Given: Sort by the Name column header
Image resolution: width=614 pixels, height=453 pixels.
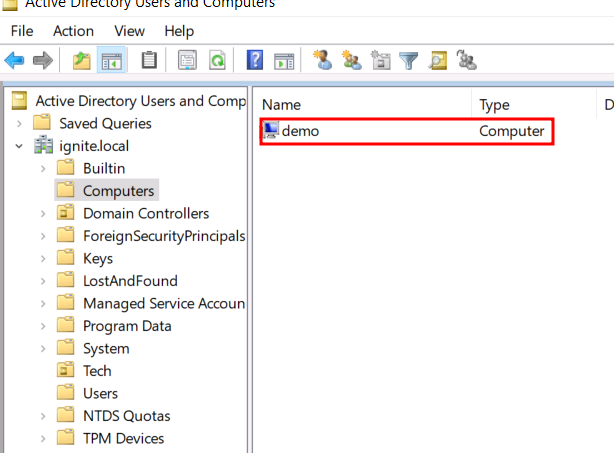Looking at the screenshot, I should 362,105.
